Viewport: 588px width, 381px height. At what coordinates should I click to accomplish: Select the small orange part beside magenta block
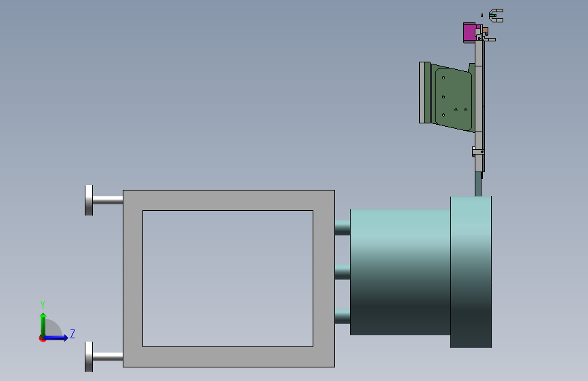click(485, 31)
